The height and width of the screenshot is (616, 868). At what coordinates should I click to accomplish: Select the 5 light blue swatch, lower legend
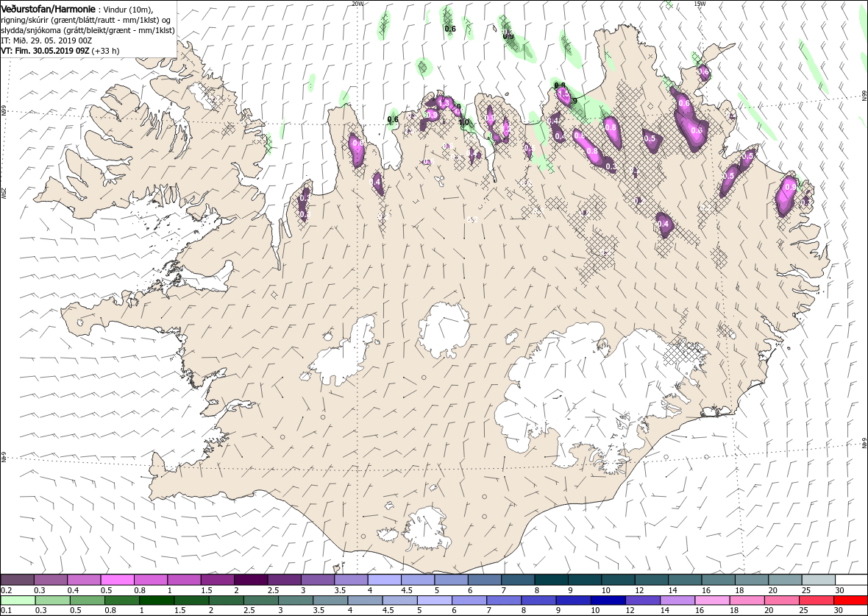435,601
